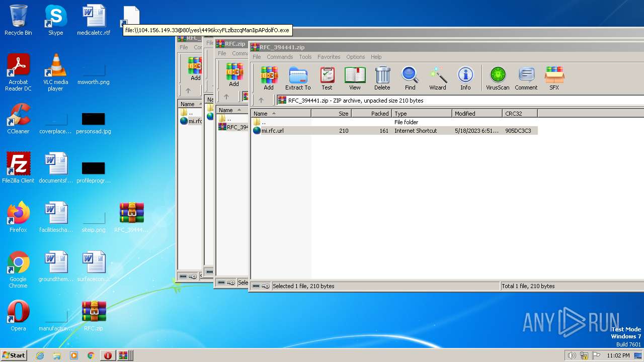Sort by the Type column header
This screenshot has width=644, height=362.
[422, 114]
